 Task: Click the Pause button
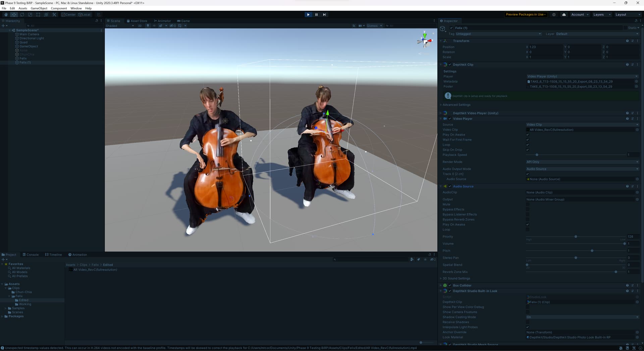tap(316, 15)
